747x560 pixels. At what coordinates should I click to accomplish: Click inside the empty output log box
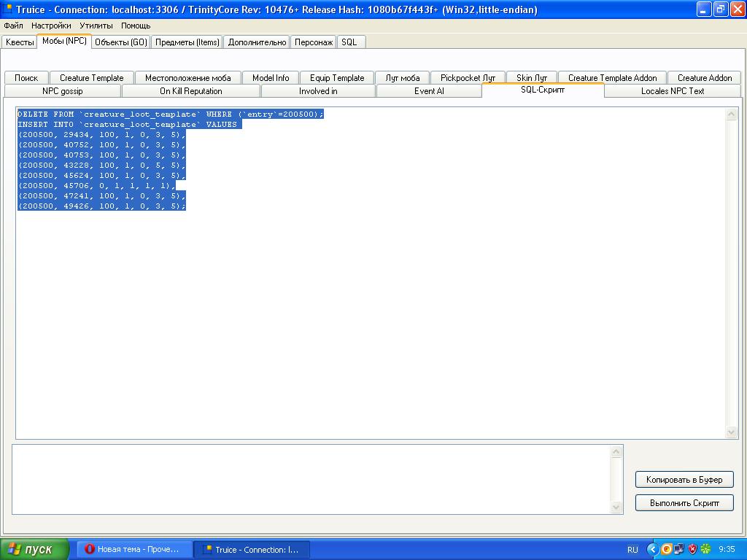[311, 480]
